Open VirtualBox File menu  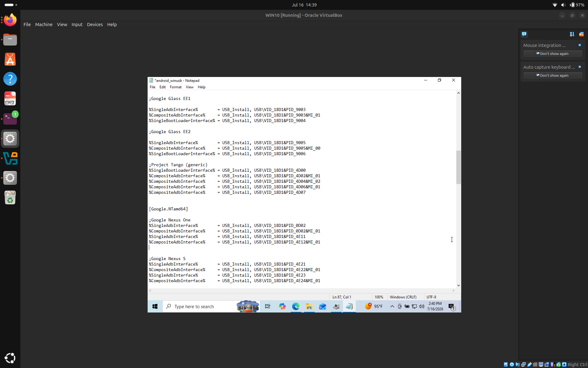[27, 25]
